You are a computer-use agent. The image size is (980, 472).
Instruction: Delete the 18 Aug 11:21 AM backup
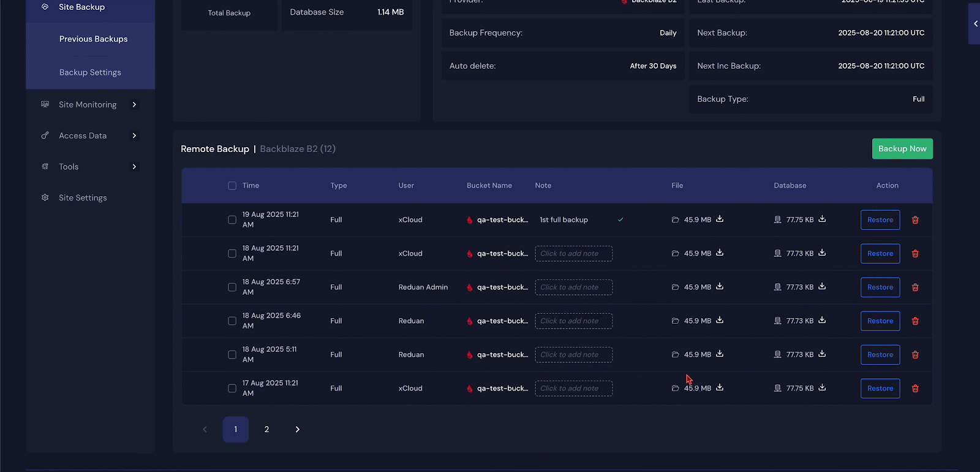tap(915, 254)
